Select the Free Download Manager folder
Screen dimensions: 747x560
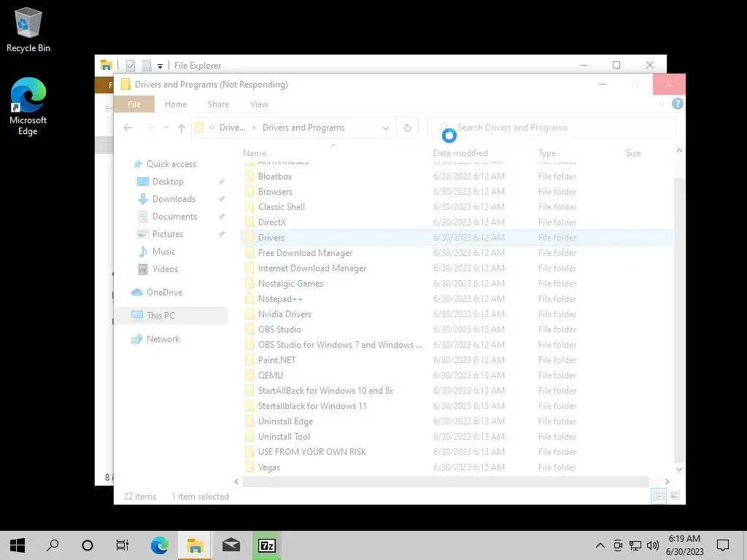[x=305, y=253]
